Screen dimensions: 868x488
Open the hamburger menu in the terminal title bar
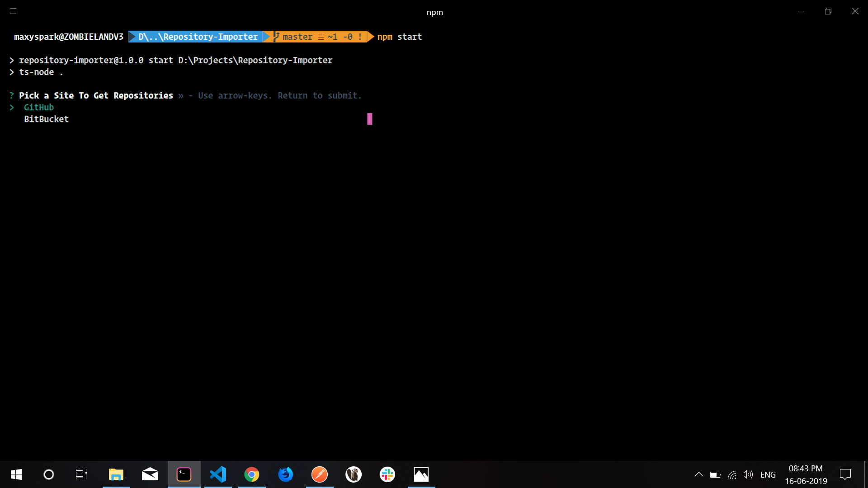(13, 11)
